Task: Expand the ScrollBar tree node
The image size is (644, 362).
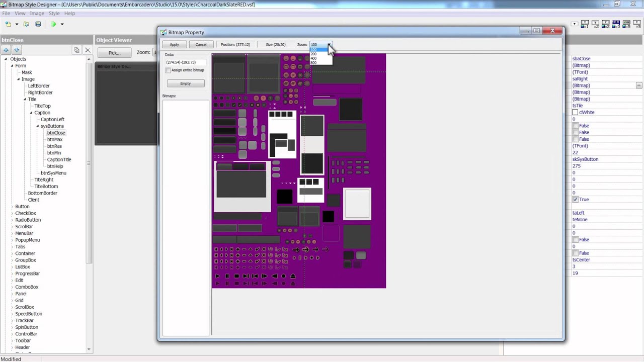Action: 12,227
